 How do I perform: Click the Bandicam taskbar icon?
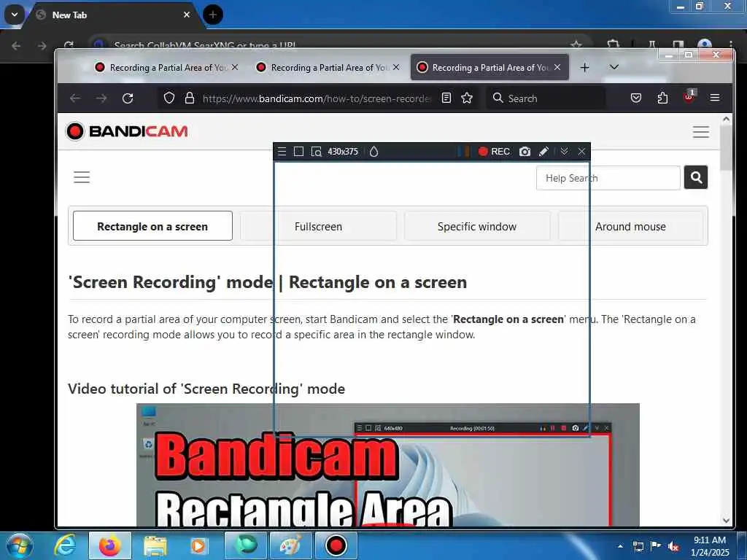pos(336,545)
